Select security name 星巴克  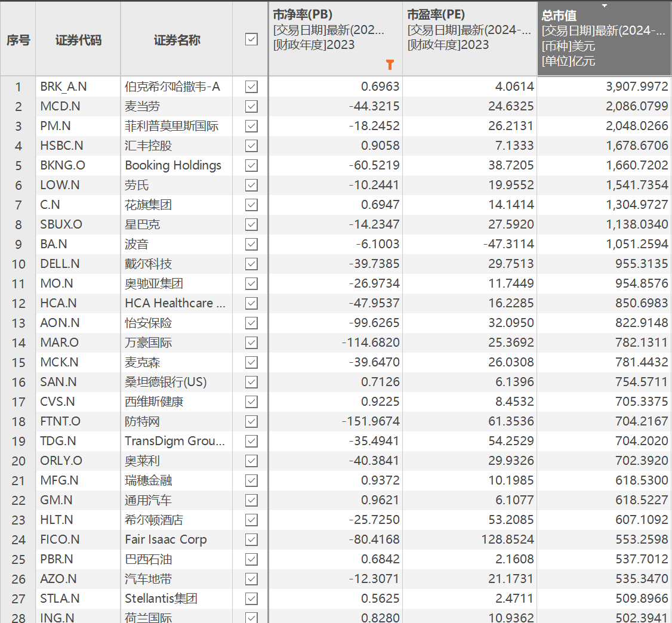142,224
